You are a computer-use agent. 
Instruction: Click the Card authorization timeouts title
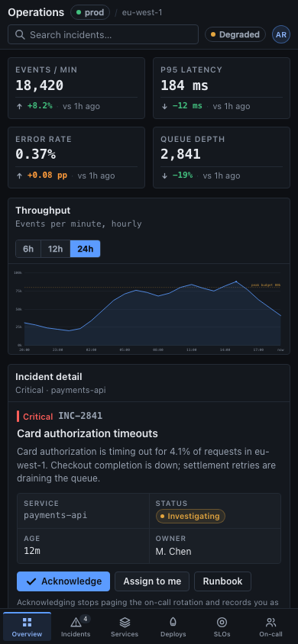(x=88, y=433)
